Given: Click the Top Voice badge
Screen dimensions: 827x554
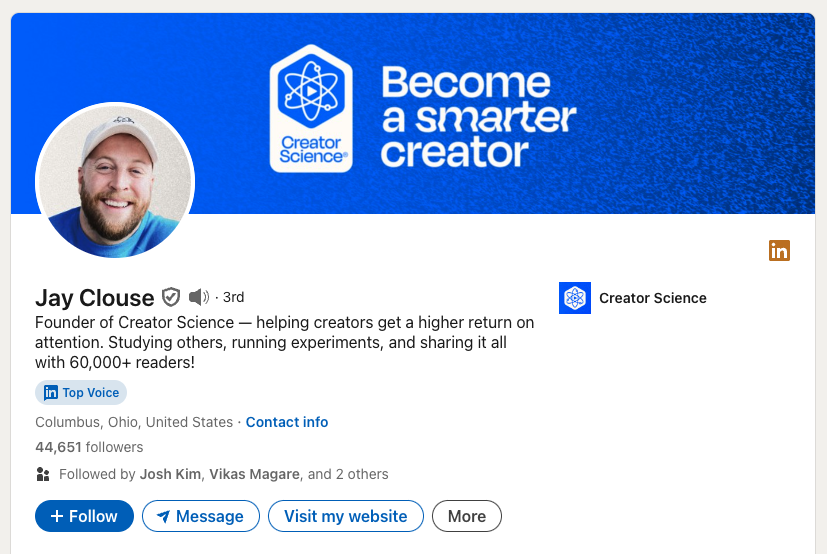Looking at the screenshot, I should [x=81, y=393].
